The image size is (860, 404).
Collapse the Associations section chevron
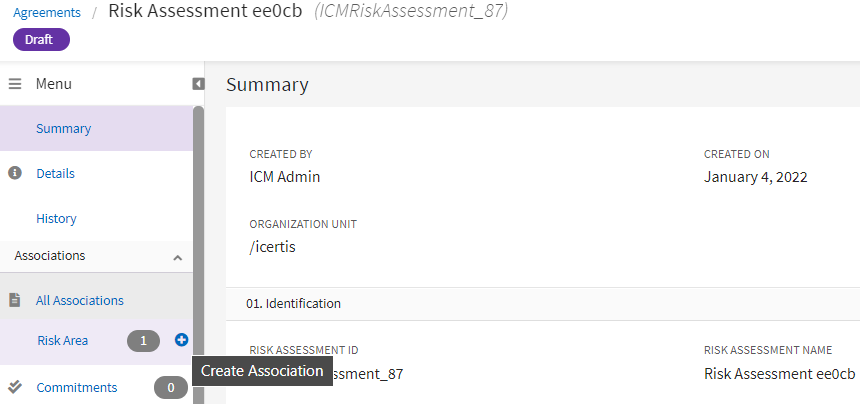(178, 257)
